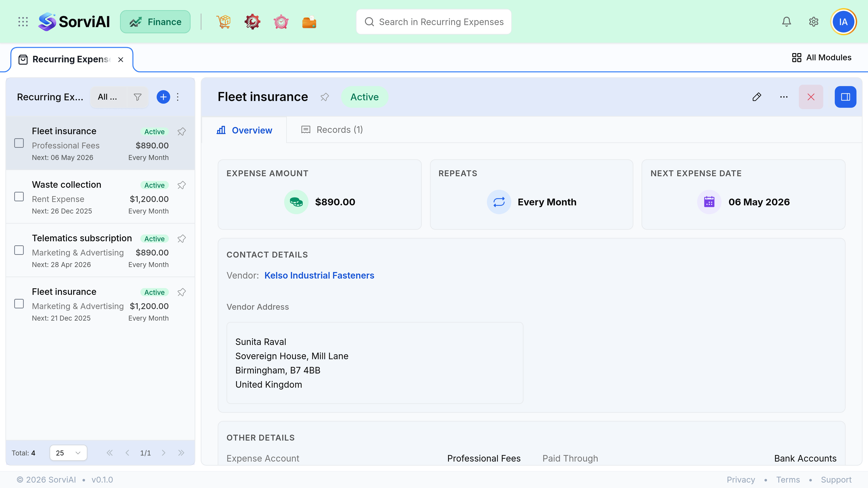Click the $890.00 expense amount value
The image size is (868, 488).
(335, 202)
